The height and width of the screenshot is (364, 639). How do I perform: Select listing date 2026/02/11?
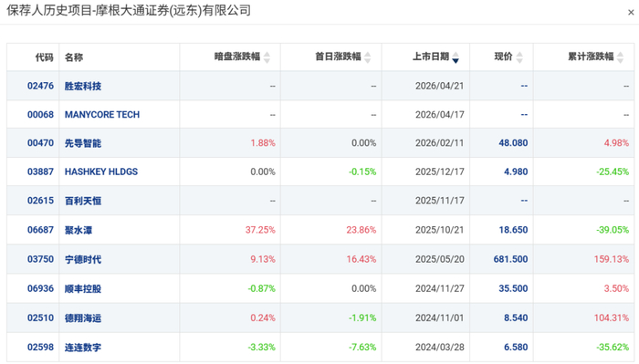pos(439,143)
